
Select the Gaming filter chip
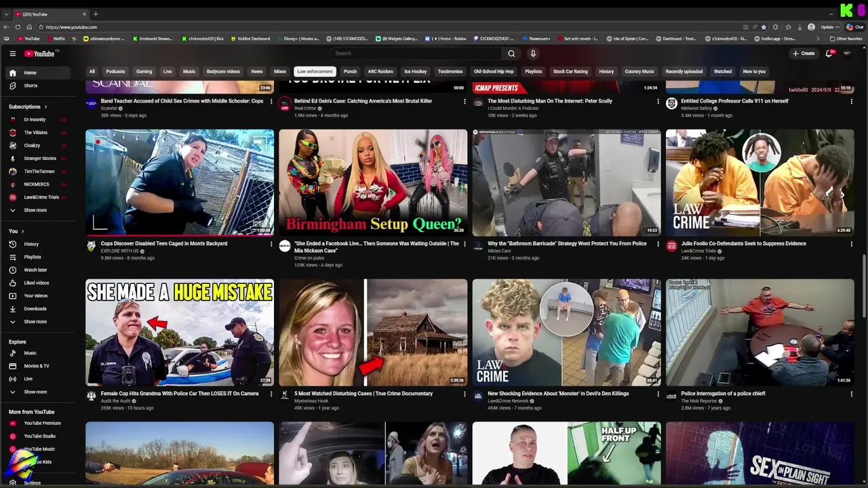(144, 71)
